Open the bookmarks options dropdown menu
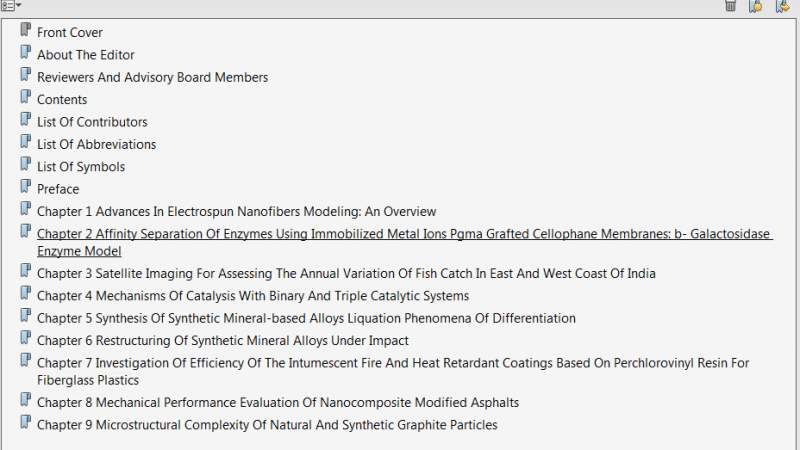Viewport: 800px width, 450px height. [11, 6]
